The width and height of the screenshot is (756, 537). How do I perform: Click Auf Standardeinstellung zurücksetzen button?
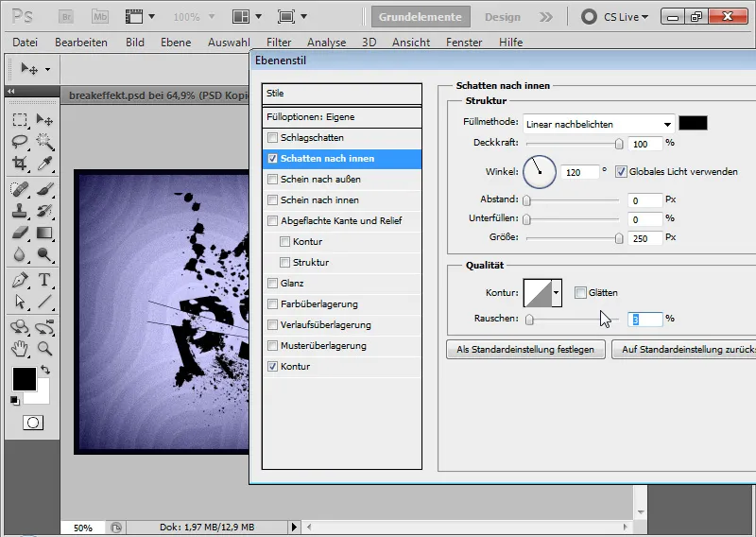click(x=684, y=349)
